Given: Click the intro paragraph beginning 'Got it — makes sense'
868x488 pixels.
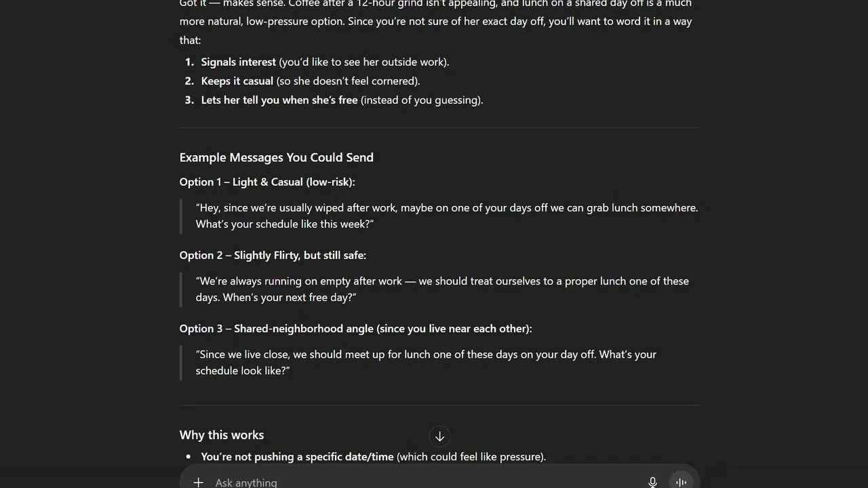Looking at the screenshot, I should click(435, 21).
